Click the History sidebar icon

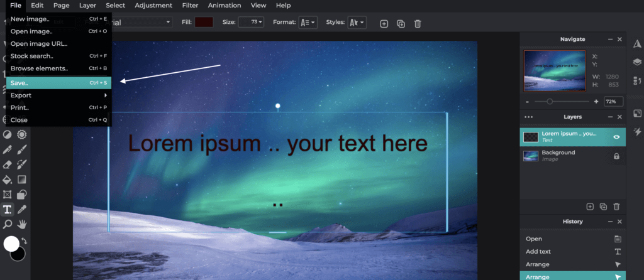(637, 80)
